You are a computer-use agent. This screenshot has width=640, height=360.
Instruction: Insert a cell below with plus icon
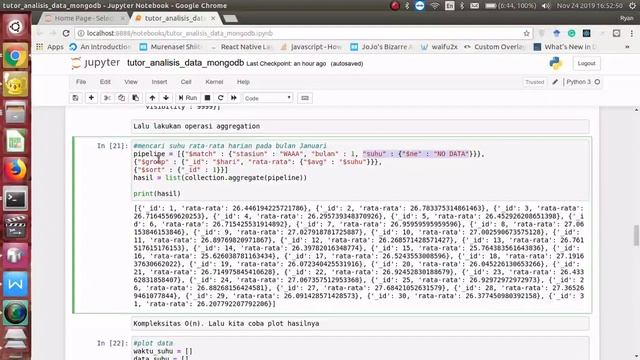pyautogui.click(x=91, y=98)
